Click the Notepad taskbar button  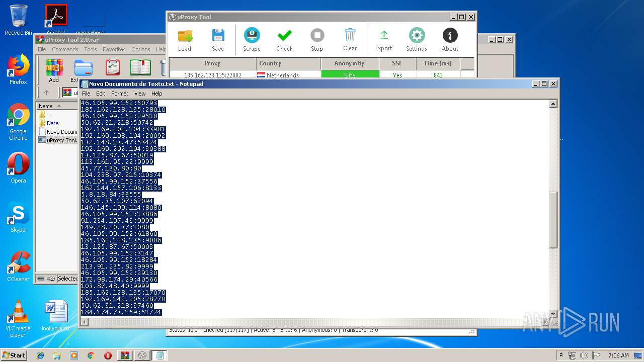tap(159, 355)
